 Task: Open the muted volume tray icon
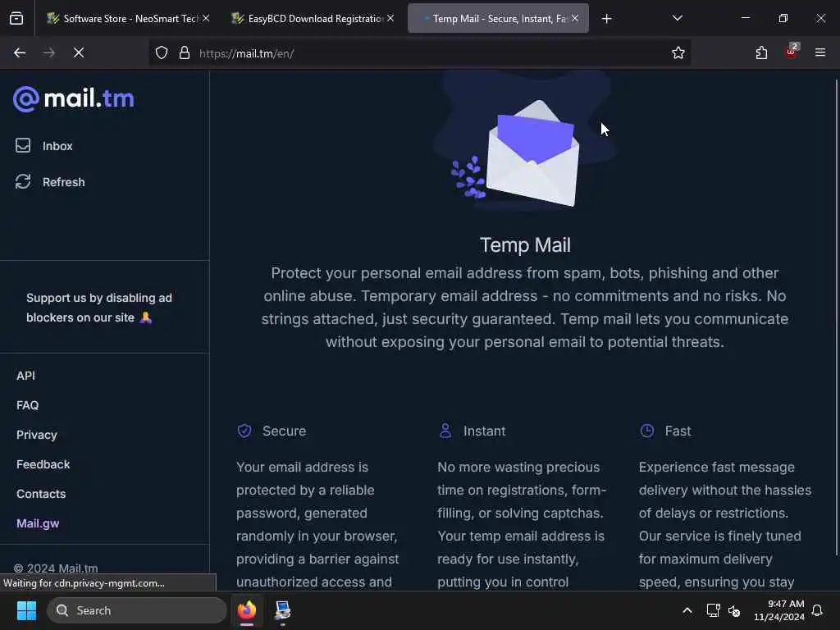(x=734, y=610)
